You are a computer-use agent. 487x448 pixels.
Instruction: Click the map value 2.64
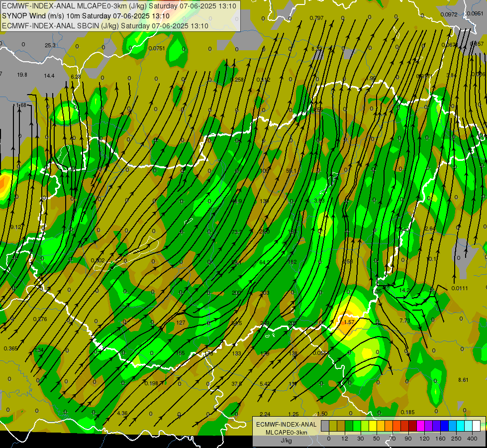pos(430,228)
